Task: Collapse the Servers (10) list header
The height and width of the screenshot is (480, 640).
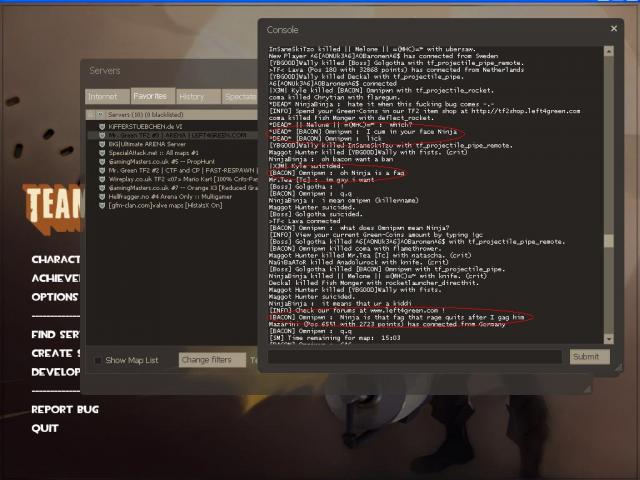Action: (99, 115)
